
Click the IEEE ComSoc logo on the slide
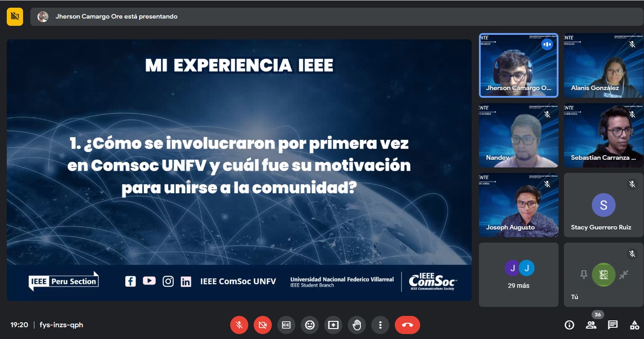(433, 282)
